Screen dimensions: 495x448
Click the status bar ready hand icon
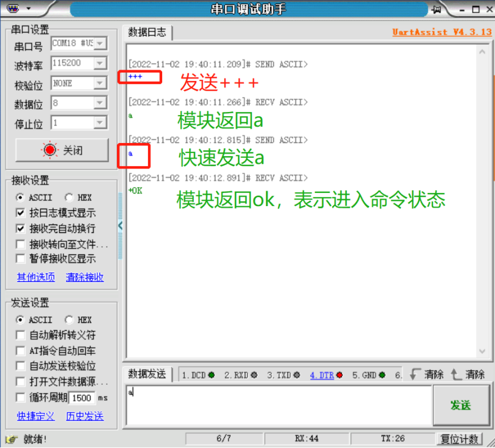pyautogui.click(x=11, y=439)
